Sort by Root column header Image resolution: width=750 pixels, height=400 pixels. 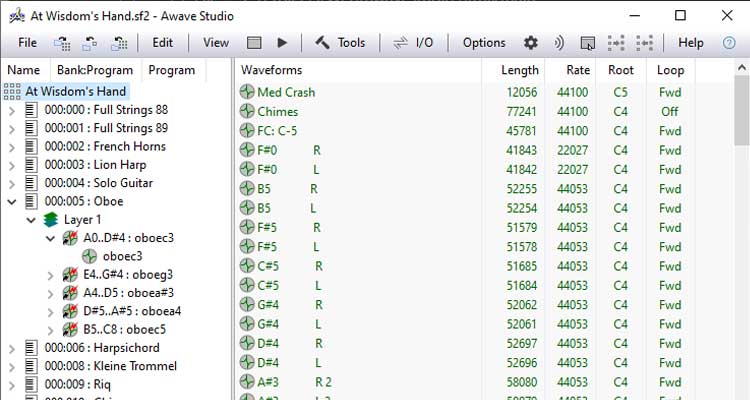[621, 70]
